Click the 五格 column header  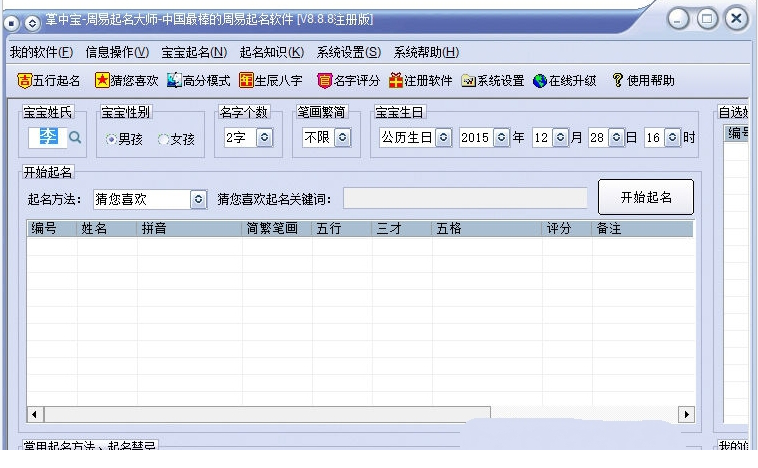click(487, 228)
